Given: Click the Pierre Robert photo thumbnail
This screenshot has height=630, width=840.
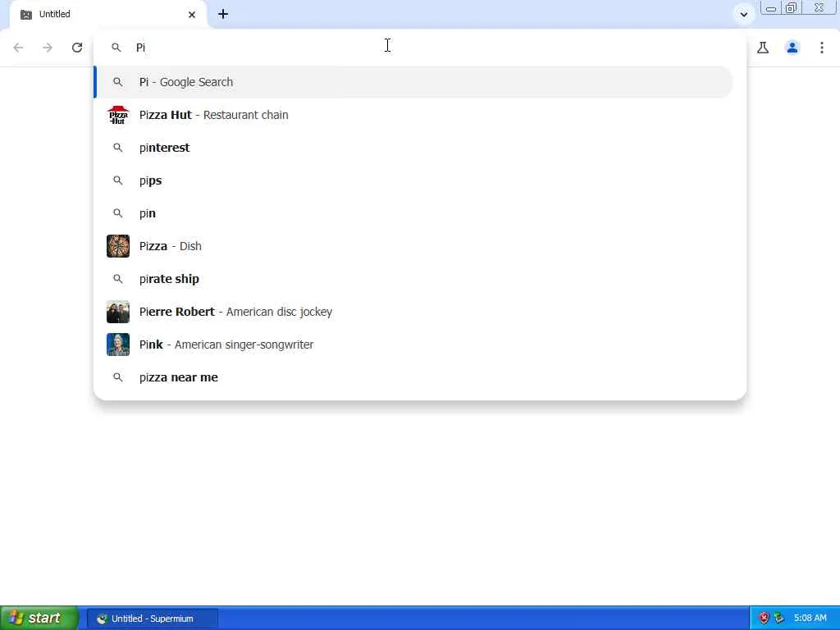Looking at the screenshot, I should coord(118,312).
